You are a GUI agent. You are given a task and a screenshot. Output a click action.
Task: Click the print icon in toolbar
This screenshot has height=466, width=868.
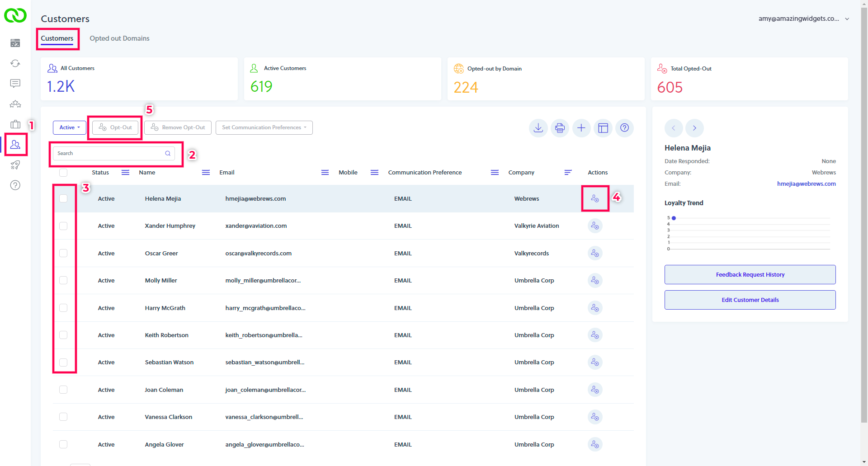[x=560, y=128]
